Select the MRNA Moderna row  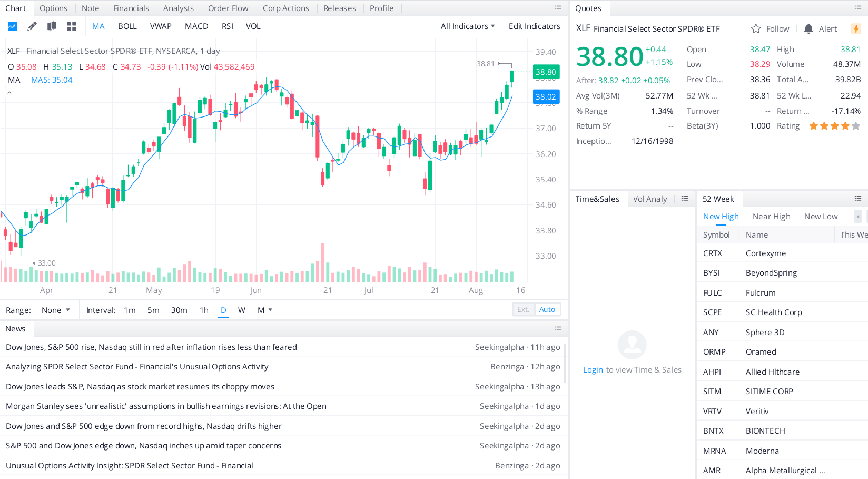(x=782, y=451)
